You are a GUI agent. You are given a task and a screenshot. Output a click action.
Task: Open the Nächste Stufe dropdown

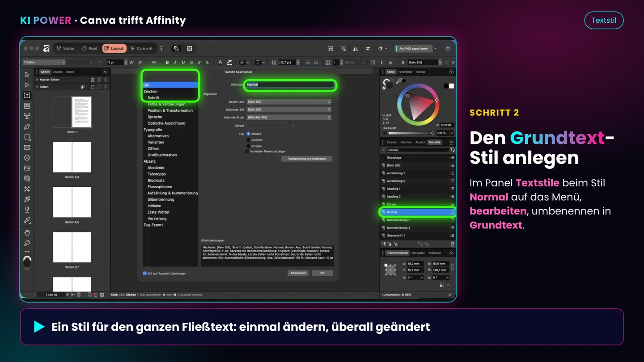click(289, 118)
